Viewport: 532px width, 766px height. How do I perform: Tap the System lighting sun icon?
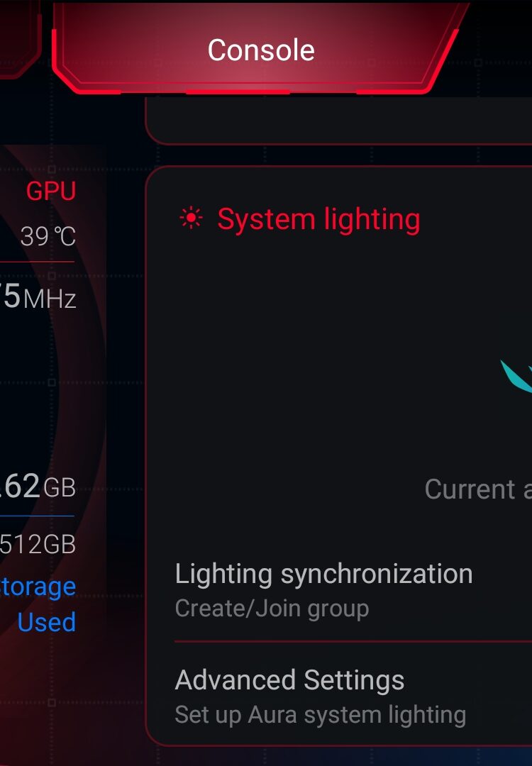point(191,218)
